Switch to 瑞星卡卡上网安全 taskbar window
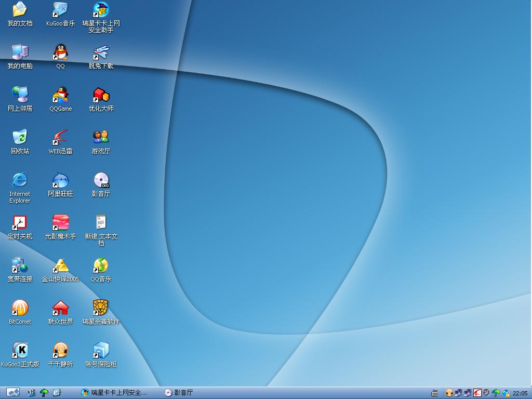Image resolution: width=532 pixels, height=399 pixels. (x=115, y=393)
